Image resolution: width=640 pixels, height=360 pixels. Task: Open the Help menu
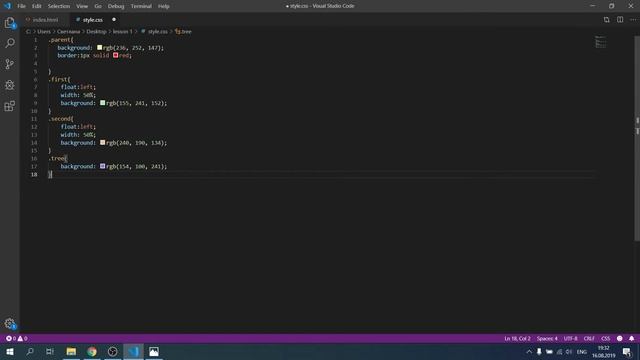coord(164,6)
